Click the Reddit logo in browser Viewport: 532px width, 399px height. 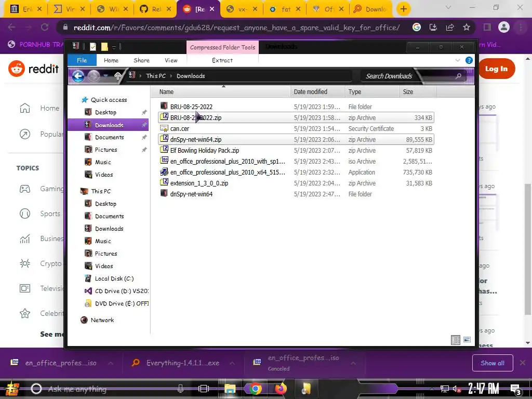pyautogui.click(x=34, y=69)
